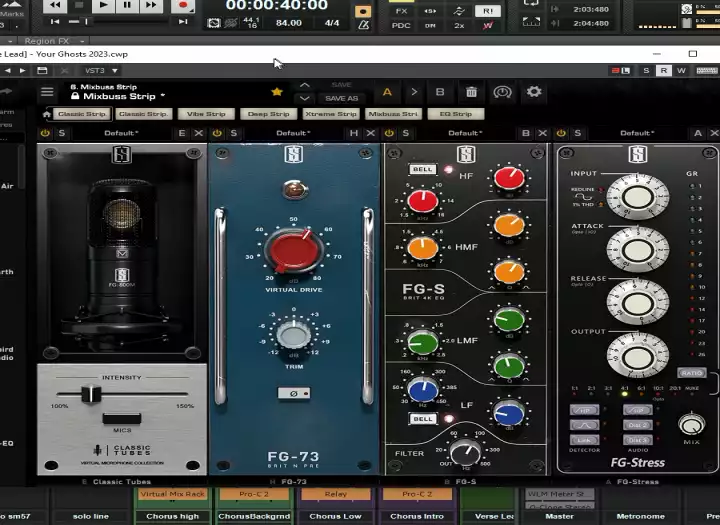Screen dimensions: 720x525
Task: Solo the FG-73 module
Action: click(x=234, y=133)
